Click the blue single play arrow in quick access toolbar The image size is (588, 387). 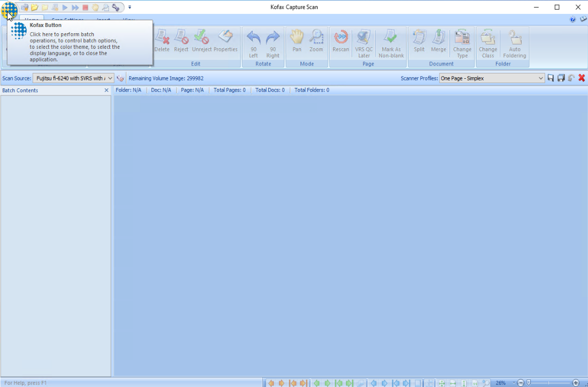coord(65,7)
